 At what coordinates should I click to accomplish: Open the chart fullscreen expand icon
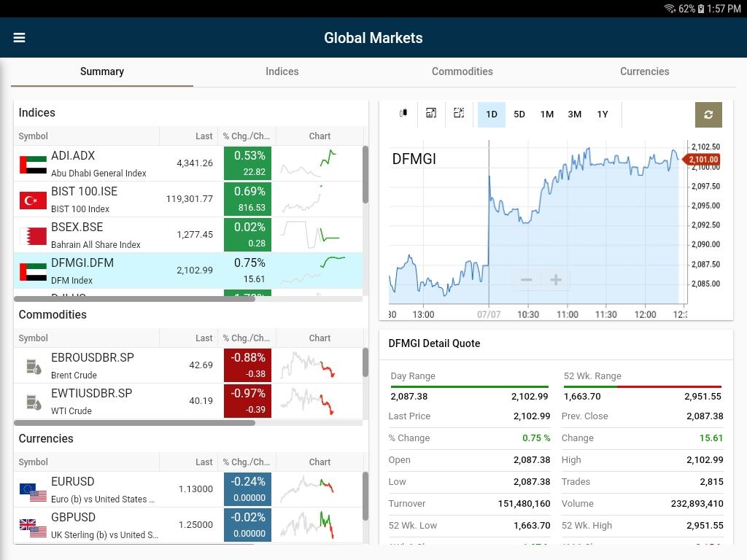tap(430, 113)
